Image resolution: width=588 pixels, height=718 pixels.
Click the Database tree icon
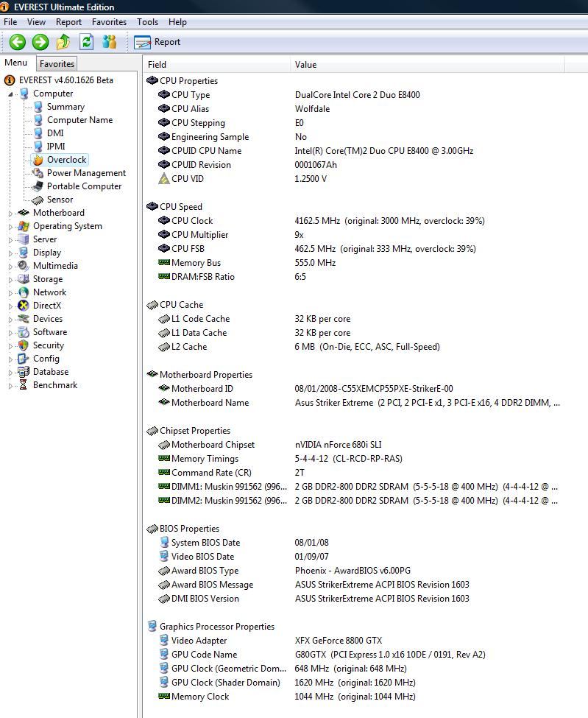(x=24, y=372)
